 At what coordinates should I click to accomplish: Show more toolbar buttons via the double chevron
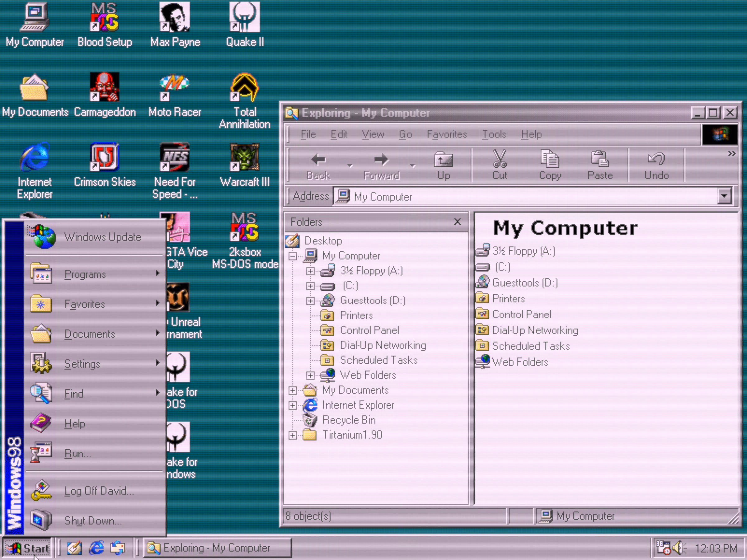731,154
